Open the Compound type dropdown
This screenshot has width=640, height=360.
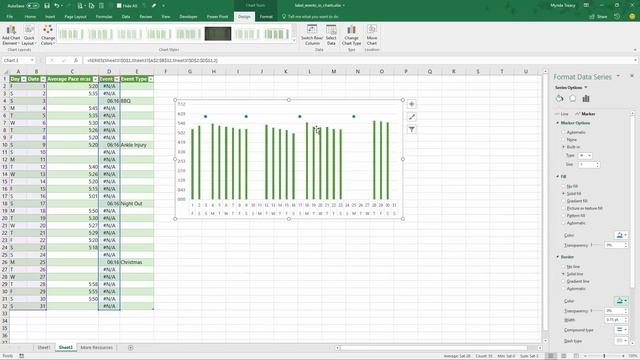point(621,330)
